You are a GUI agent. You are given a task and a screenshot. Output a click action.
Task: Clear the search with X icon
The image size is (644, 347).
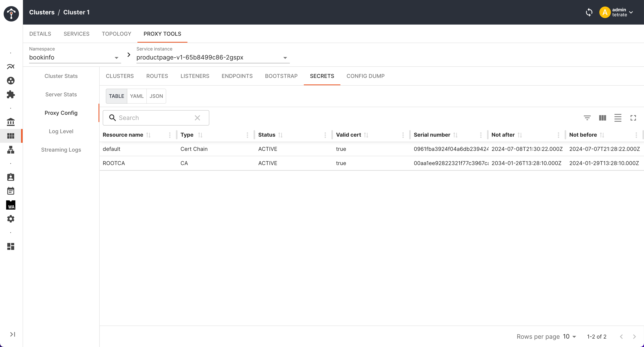197,118
